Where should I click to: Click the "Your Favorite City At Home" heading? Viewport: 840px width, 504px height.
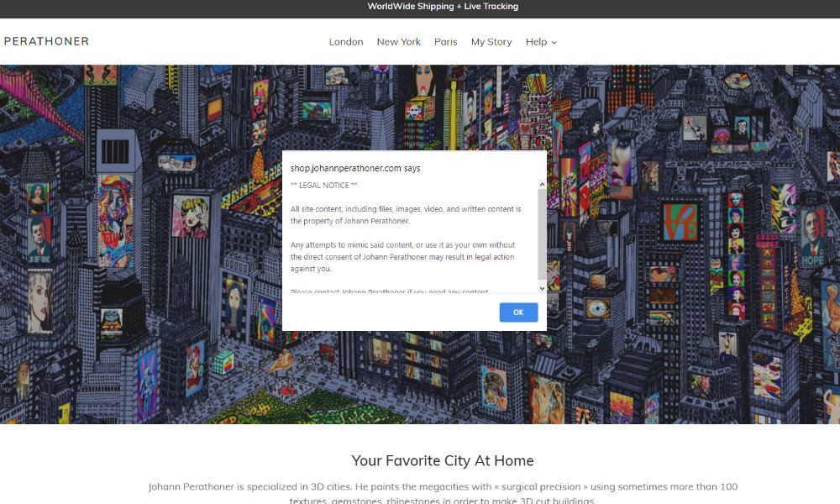(x=443, y=460)
